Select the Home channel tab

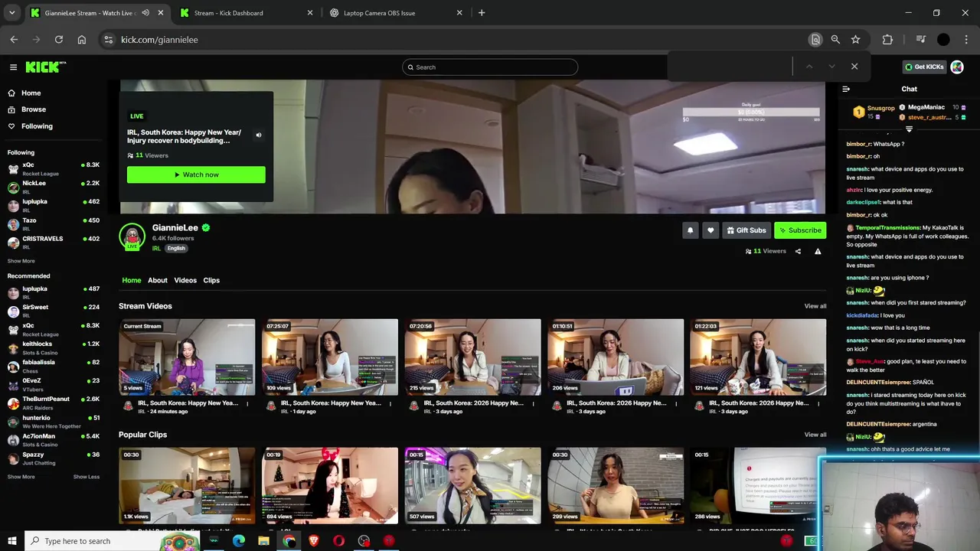(132, 280)
